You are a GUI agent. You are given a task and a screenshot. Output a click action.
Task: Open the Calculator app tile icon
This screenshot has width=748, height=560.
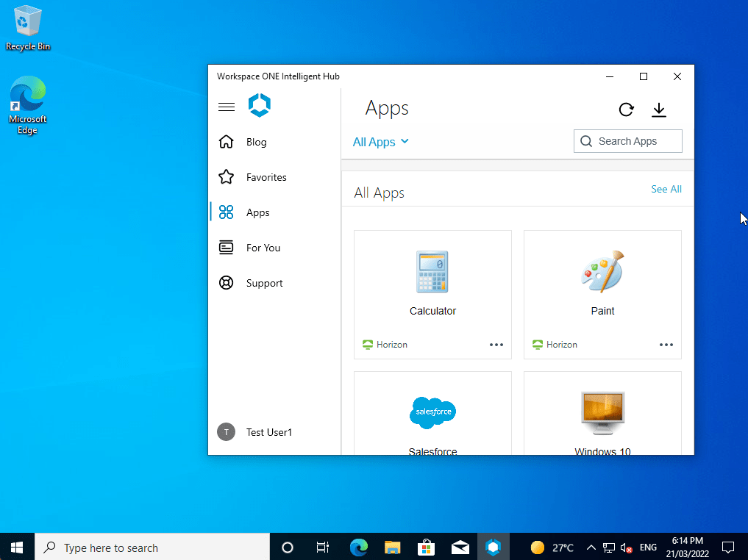[x=432, y=272]
